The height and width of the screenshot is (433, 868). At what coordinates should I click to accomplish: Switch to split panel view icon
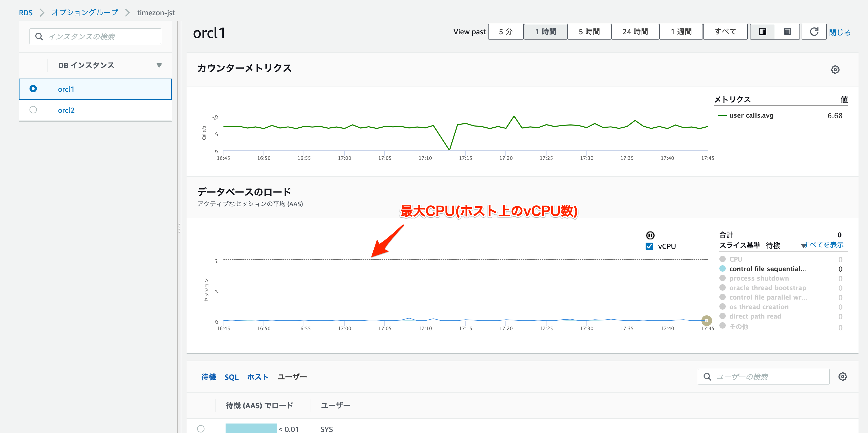[x=762, y=32]
